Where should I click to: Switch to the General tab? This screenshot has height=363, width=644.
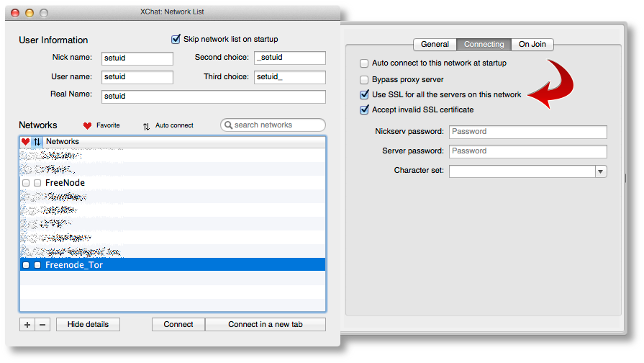point(435,45)
